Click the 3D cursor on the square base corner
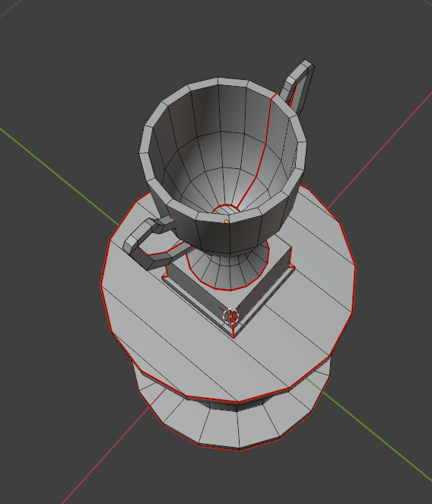Viewport: 432px width, 504px height. [x=230, y=316]
